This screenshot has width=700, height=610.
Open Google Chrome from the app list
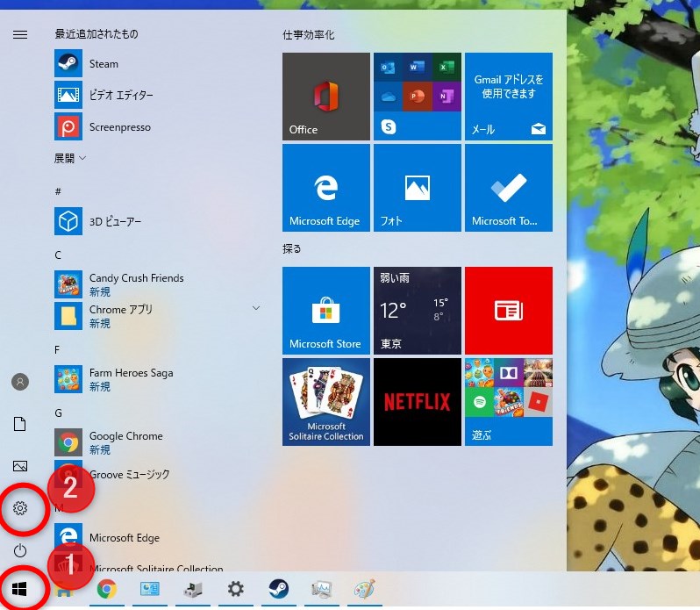click(x=156, y=442)
